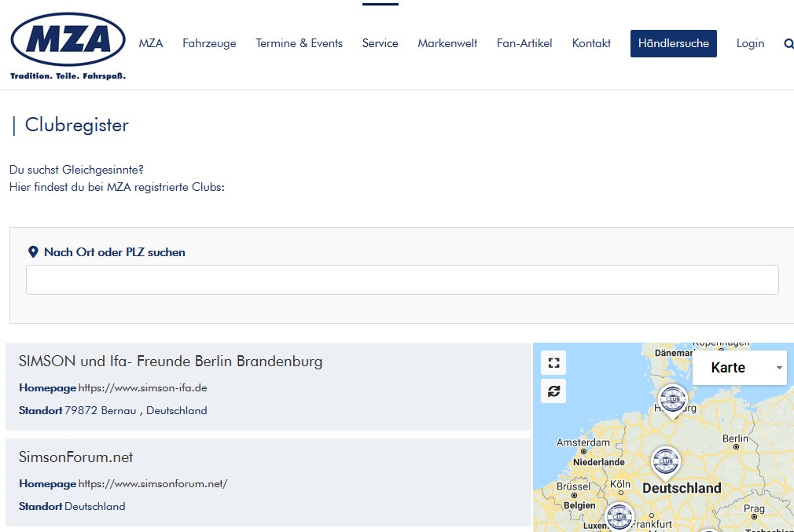Select club marker above Deutschland label

point(665,463)
